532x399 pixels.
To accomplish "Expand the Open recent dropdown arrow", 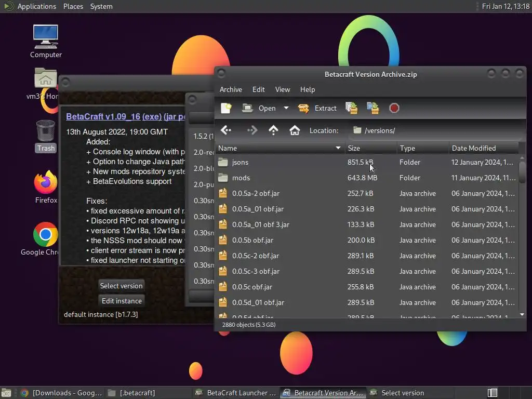I will click(x=286, y=108).
